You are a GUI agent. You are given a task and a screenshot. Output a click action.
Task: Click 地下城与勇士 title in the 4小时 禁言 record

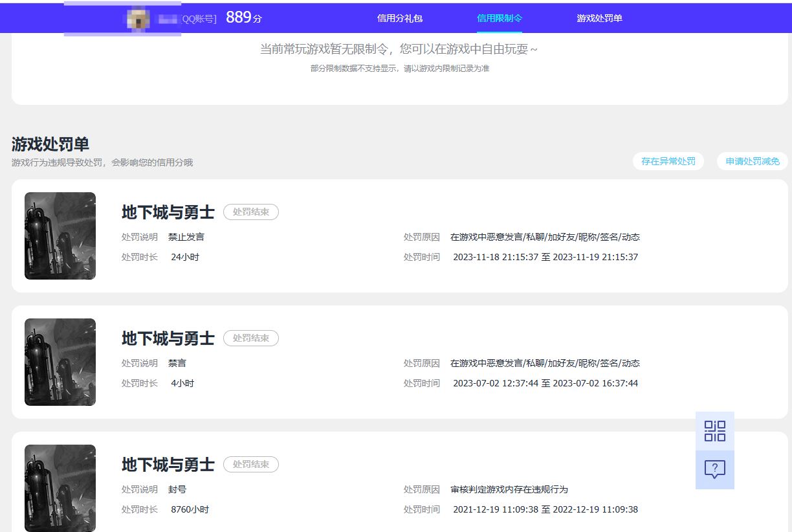pos(168,338)
